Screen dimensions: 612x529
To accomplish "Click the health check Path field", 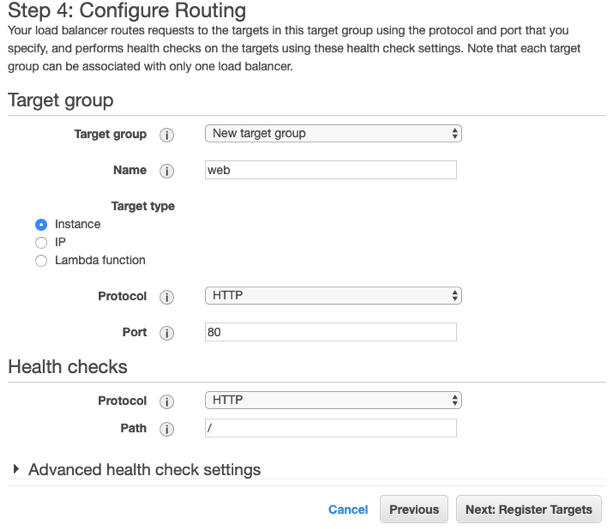I will 331,428.
